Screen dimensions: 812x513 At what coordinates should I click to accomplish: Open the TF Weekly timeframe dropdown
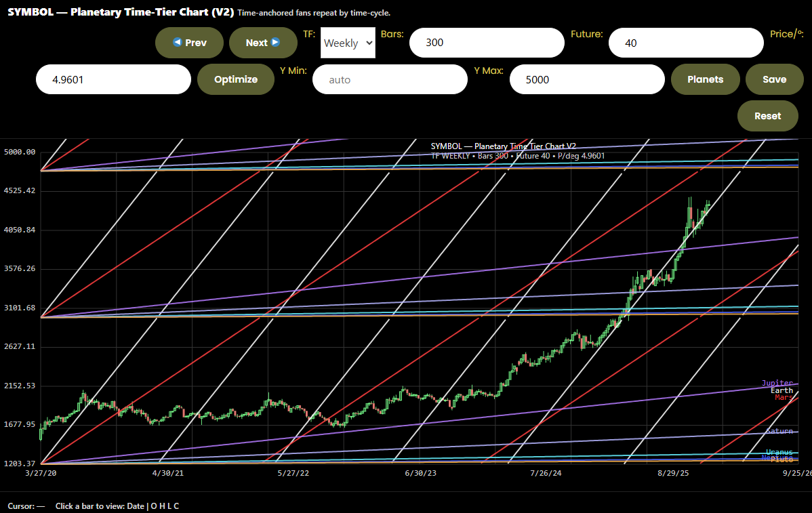(x=348, y=43)
